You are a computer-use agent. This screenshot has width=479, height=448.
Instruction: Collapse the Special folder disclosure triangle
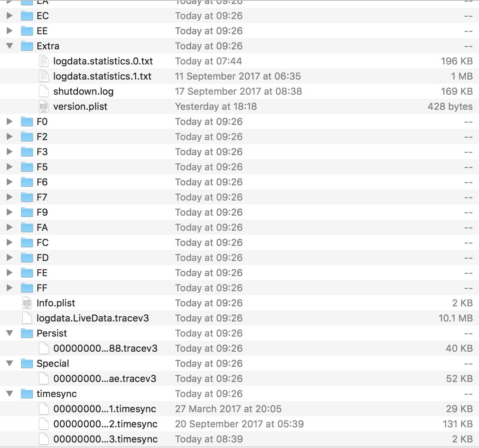click(9, 363)
